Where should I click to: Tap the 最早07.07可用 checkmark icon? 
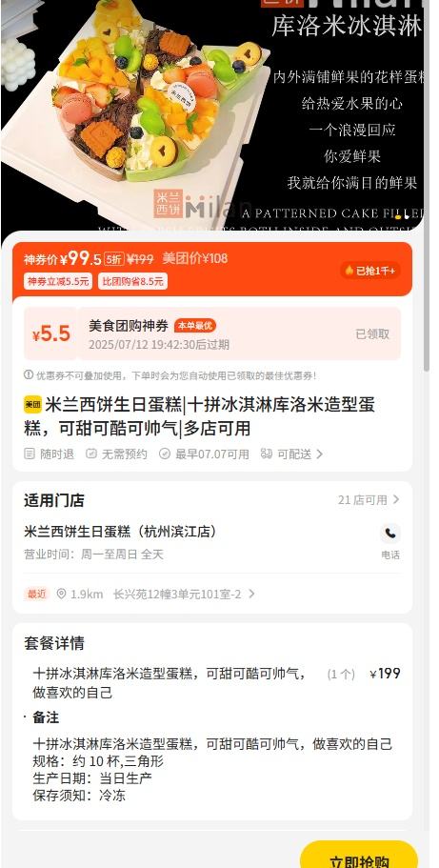[x=165, y=454]
